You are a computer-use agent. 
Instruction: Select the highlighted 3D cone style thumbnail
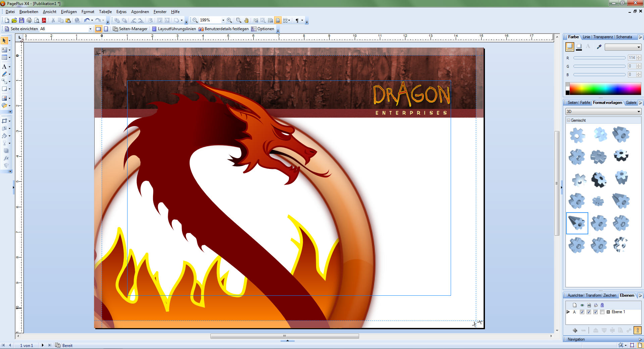577,223
